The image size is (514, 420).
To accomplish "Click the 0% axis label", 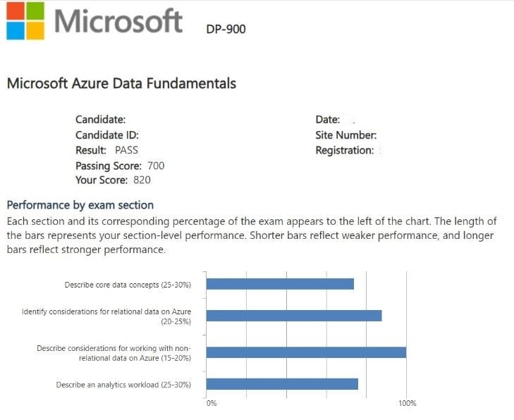I will coord(212,404).
